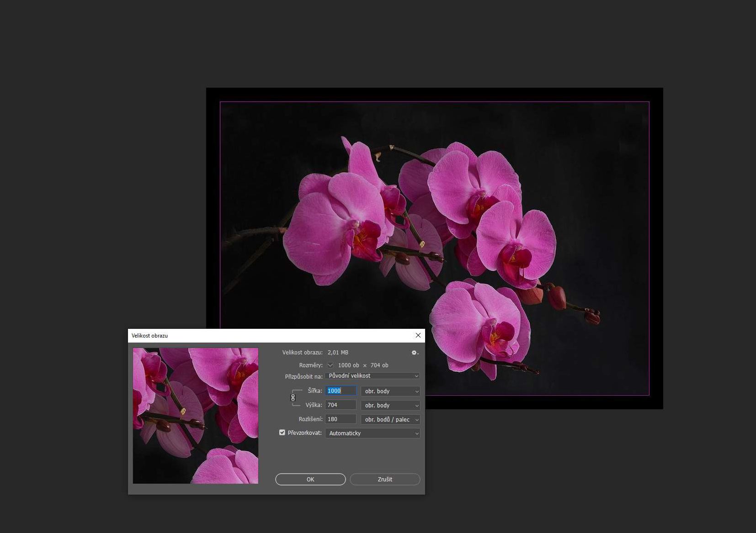This screenshot has height=533, width=756.
Task: Open the gear settings menu in dialog
Action: [x=415, y=353]
